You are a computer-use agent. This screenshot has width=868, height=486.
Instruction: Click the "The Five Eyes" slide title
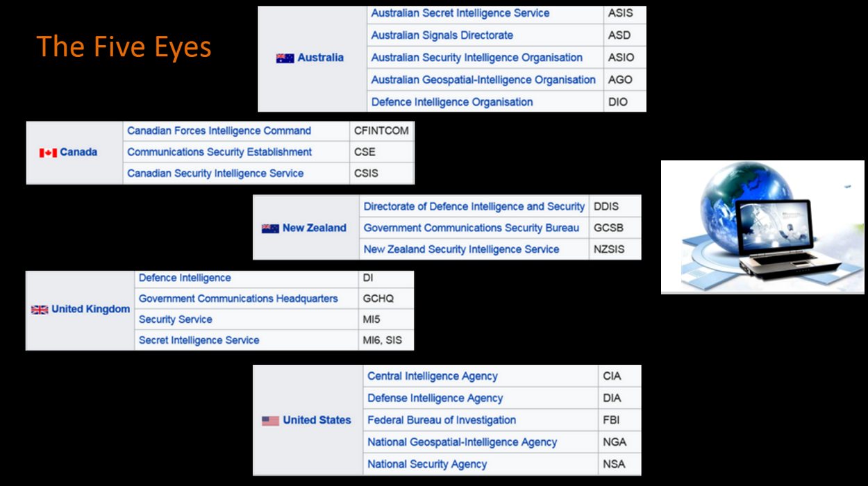tap(124, 47)
